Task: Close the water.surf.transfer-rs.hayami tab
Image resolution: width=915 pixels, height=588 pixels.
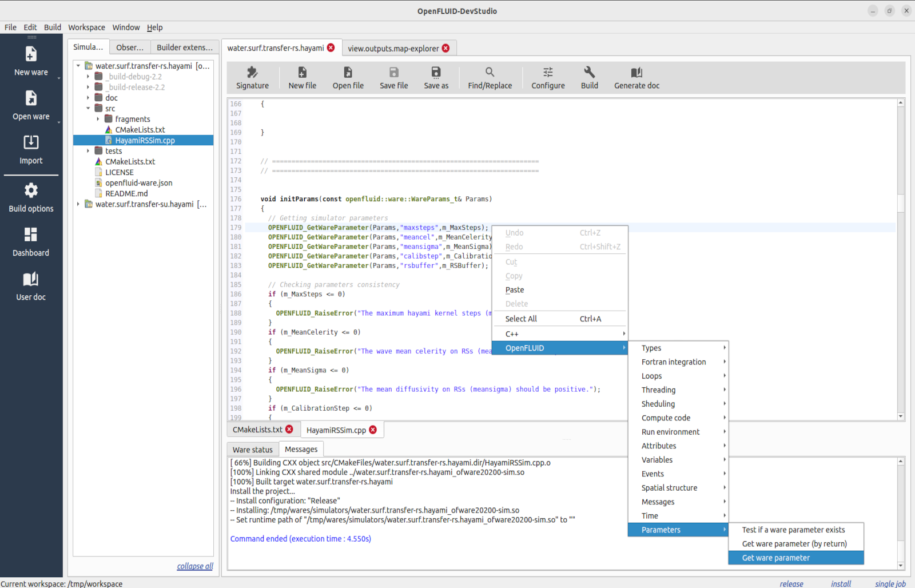Action: pyautogui.click(x=331, y=48)
